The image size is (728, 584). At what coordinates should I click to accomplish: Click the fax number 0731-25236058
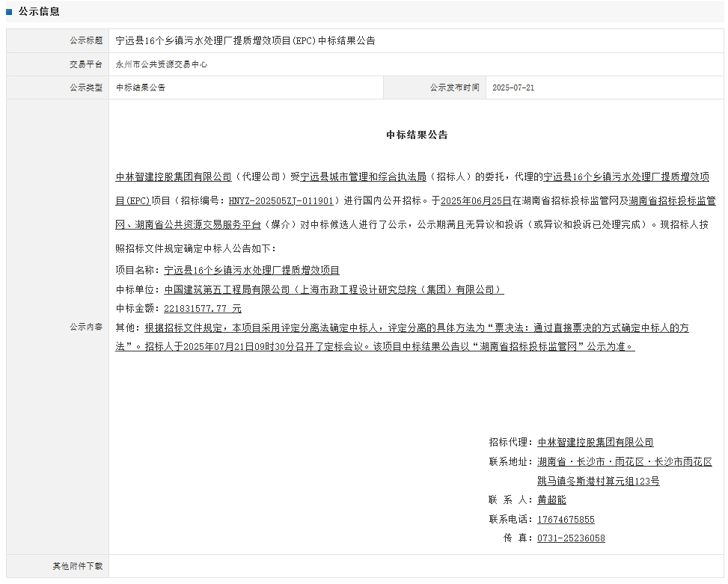pos(571,538)
